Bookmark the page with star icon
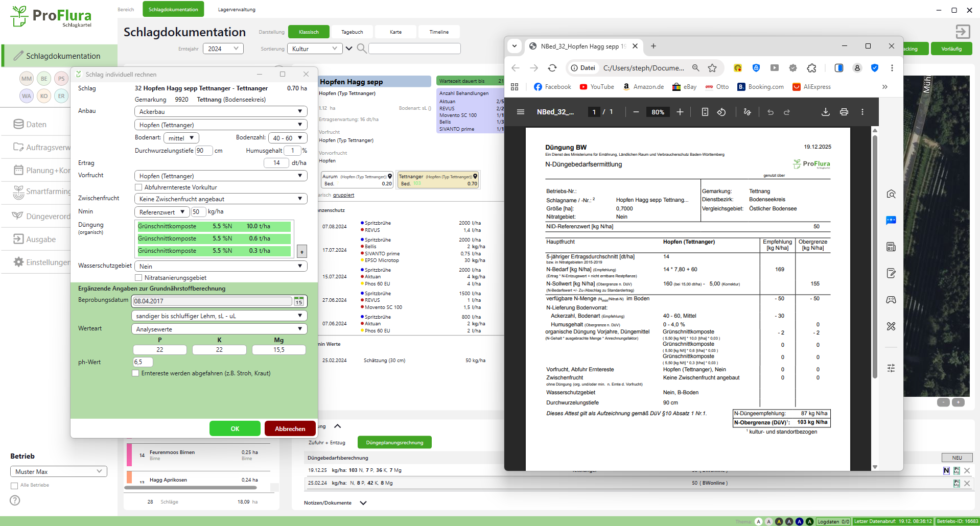 pyautogui.click(x=712, y=68)
